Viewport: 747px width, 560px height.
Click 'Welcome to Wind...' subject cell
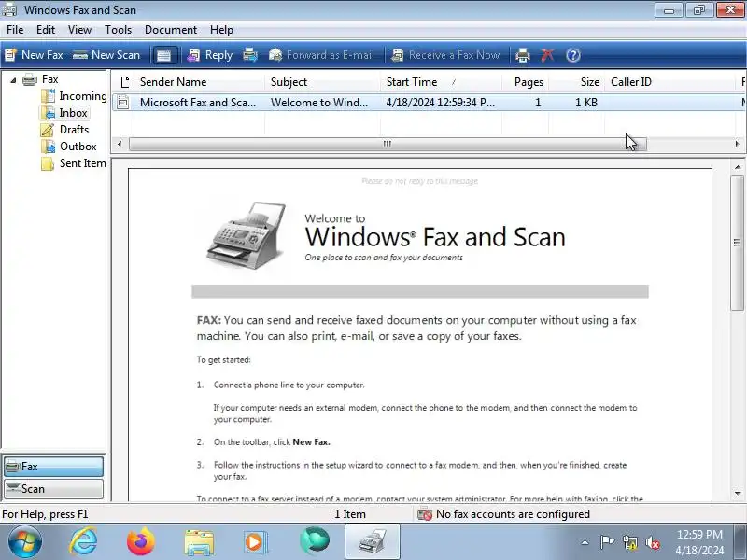coord(319,103)
